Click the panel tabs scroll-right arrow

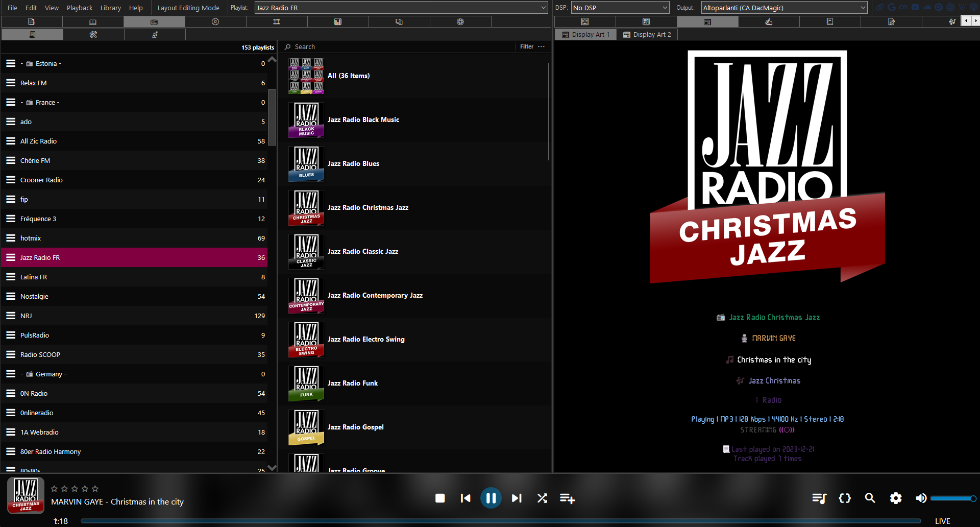975,21
